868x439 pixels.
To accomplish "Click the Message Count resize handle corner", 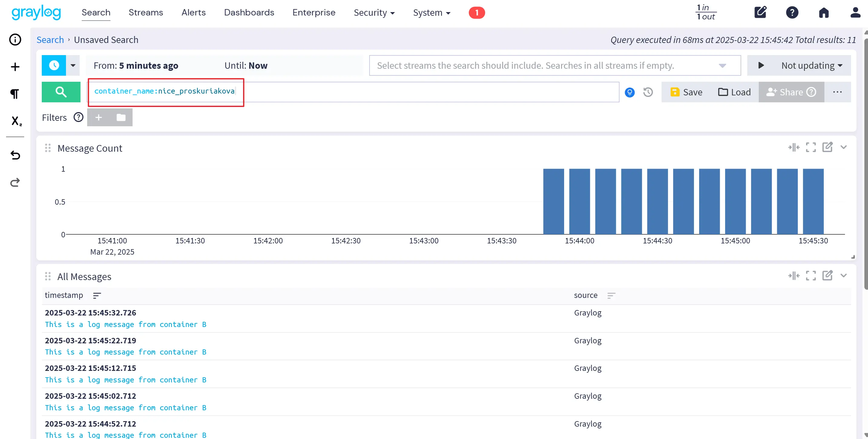I will pyautogui.click(x=853, y=257).
